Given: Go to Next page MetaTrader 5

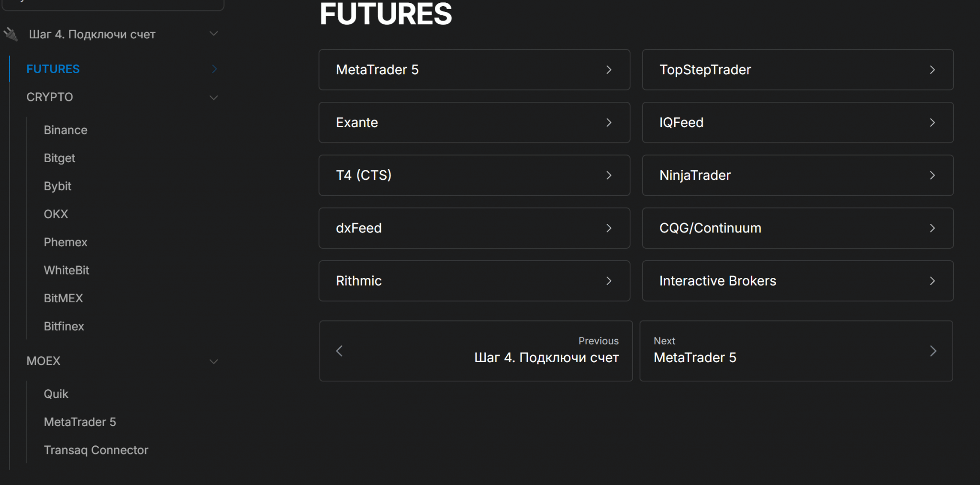Looking at the screenshot, I should (796, 351).
